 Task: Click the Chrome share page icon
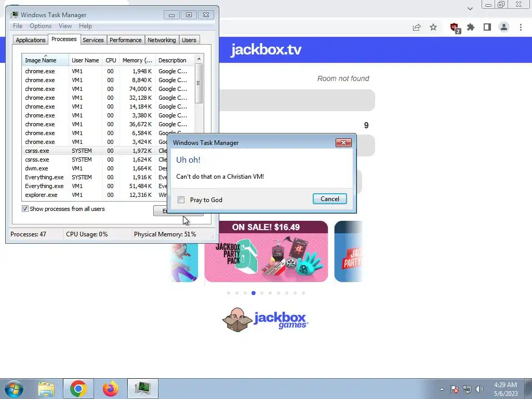(417, 27)
